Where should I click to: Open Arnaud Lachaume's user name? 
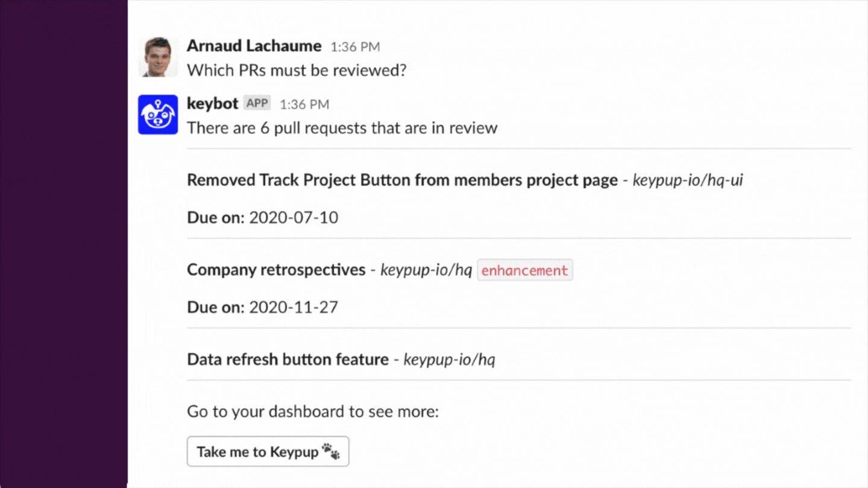254,46
